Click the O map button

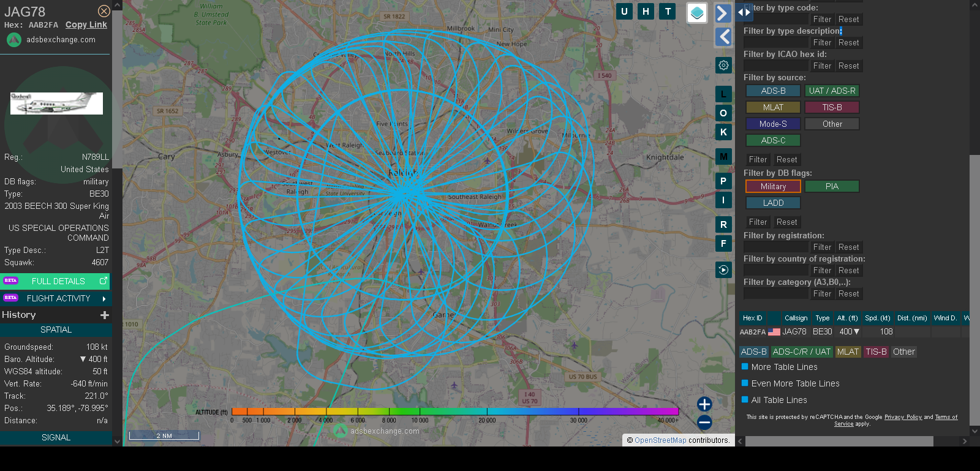724,113
